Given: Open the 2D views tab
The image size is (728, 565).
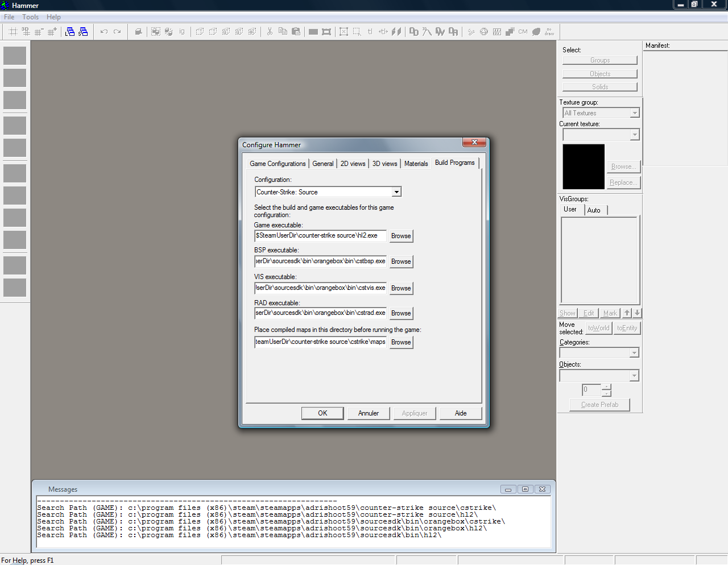Looking at the screenshot, I should (353, 164).
